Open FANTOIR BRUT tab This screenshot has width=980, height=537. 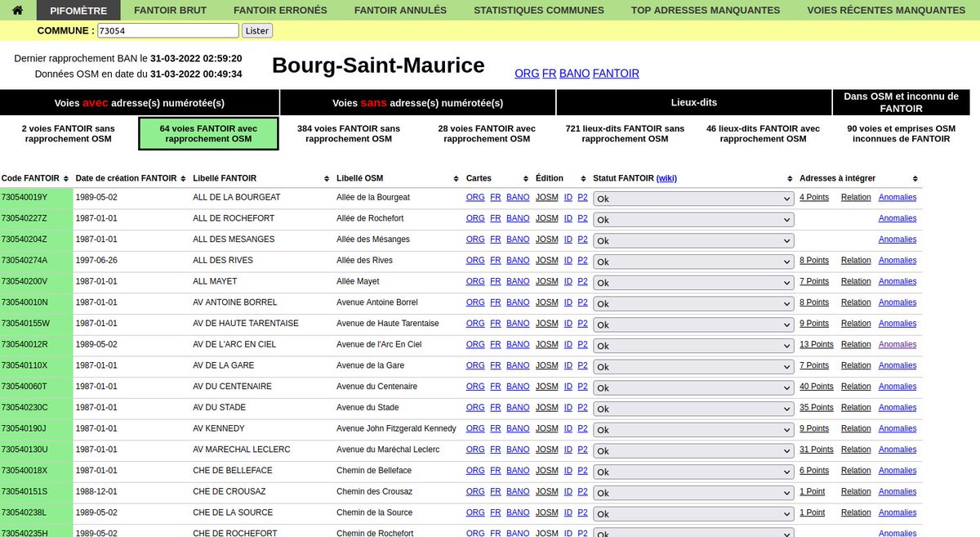click(x=170, y=10)
